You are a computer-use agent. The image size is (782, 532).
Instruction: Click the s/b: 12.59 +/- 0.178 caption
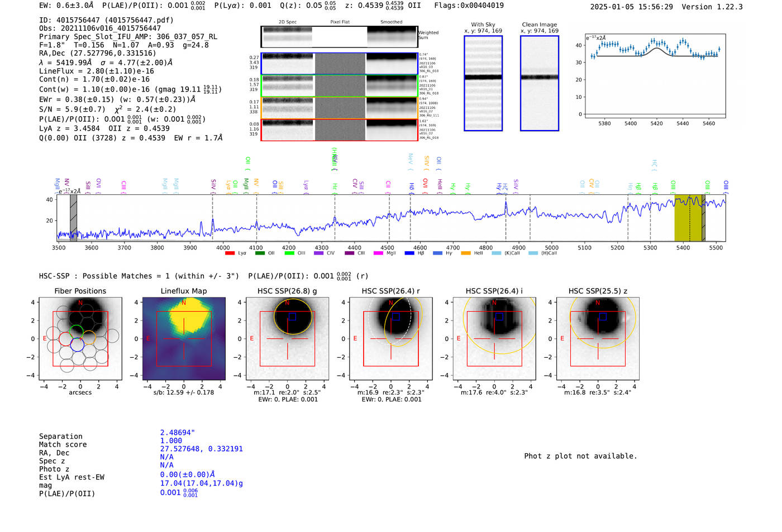point(184,392)
